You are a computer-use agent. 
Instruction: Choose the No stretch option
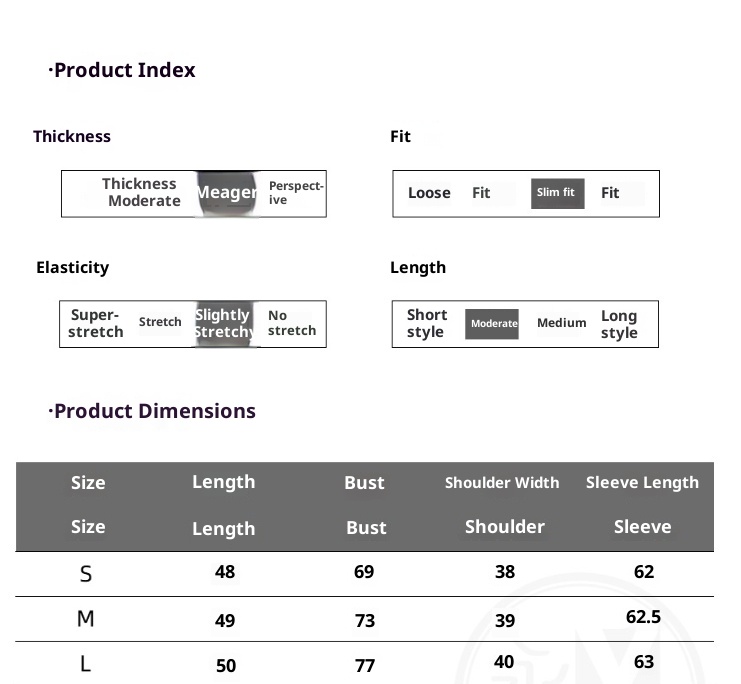291,323
